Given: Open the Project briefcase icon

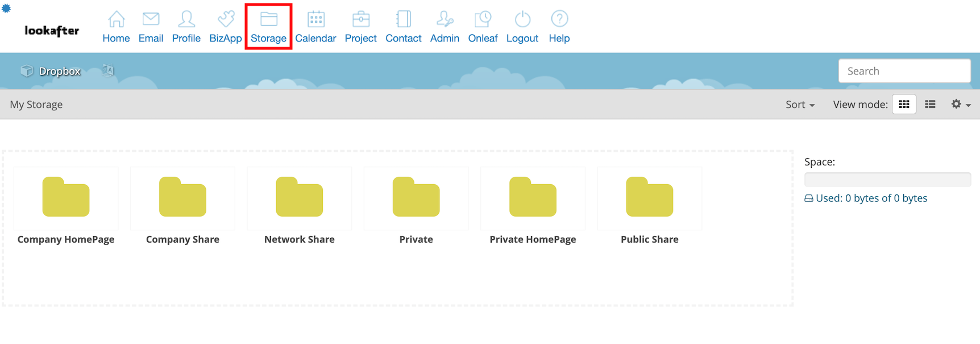Looking at the screenshot, I should (x=360, y=19).
